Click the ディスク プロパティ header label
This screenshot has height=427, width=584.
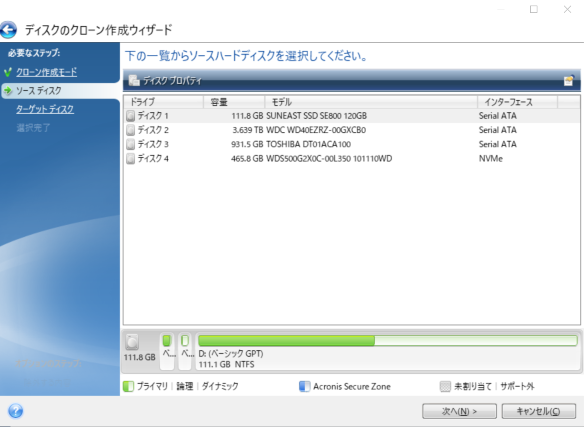click(172, 80)
